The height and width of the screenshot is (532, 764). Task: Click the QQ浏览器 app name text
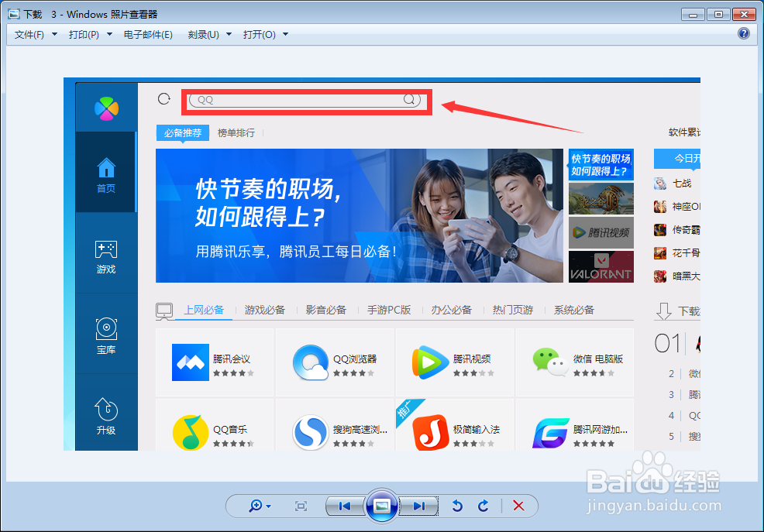coord(355,359)
